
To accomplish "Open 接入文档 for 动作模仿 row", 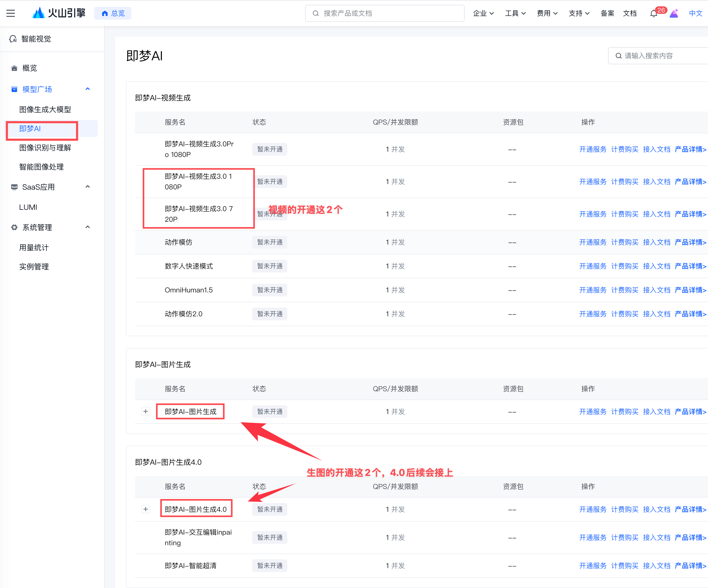I will pos(656,243).
